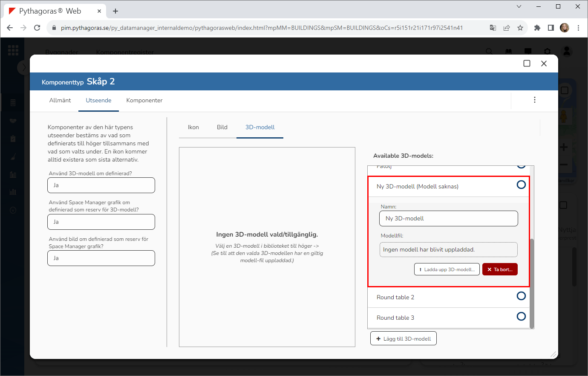Open the browser extensions puzzle icon
The height and width of the screenshot is (376, 588).
pos(537,28)
